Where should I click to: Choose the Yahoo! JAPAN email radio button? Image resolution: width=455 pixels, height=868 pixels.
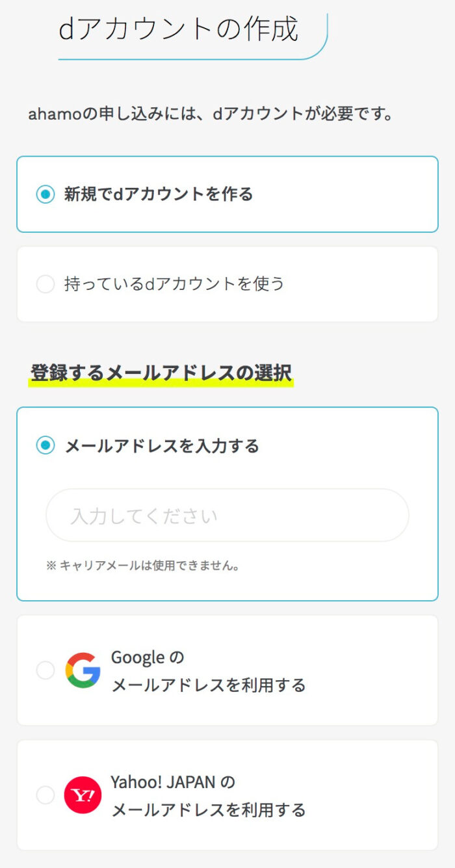pyautogui.click(x=45, y=795)
